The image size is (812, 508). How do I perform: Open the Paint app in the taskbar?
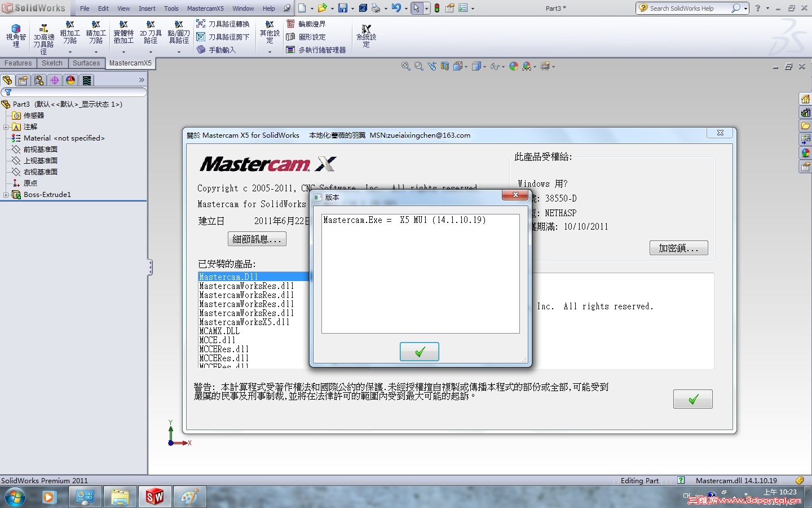pyautogui.click(x=189, y=497)
